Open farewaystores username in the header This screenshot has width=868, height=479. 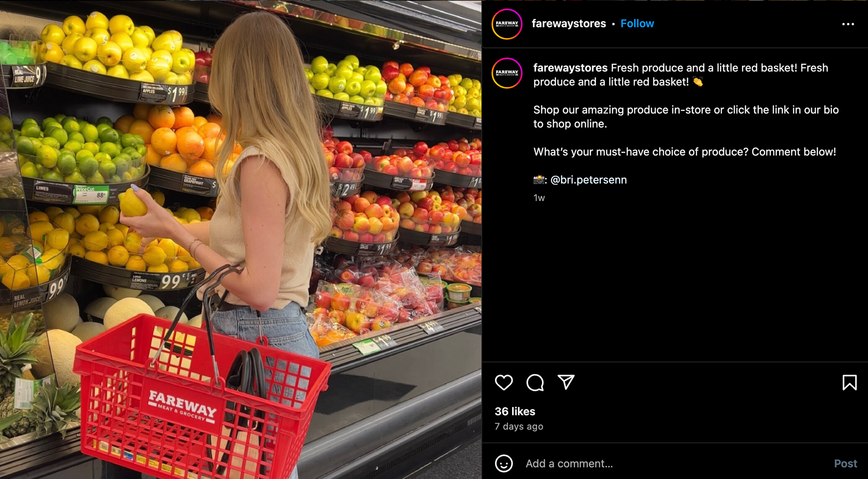pos(569,24)
